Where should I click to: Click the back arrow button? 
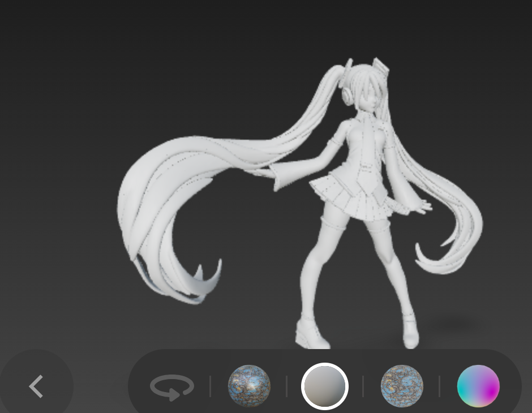(36, 386)
